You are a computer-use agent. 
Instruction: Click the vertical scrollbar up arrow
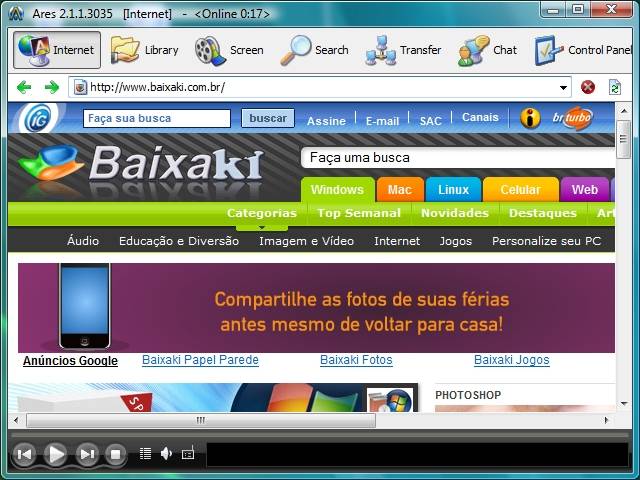pyautogui.click(x=624, y=111)
